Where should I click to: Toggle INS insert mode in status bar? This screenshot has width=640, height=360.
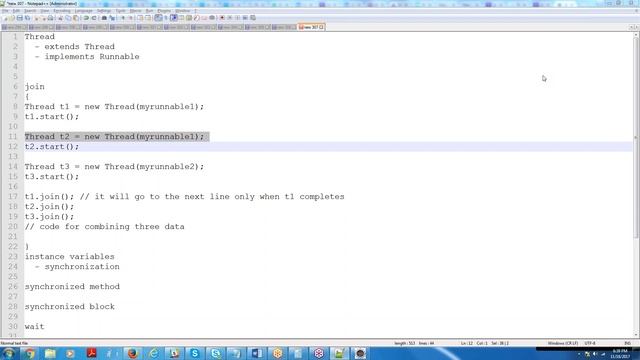click(627, 343)
